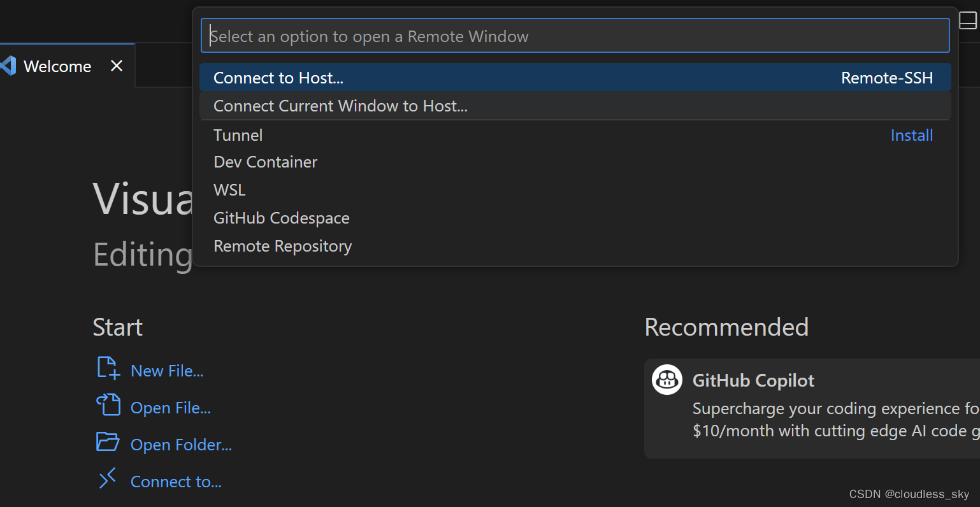
Task: Select the GitHub Codespace option
Action: (x=575, y=218)
